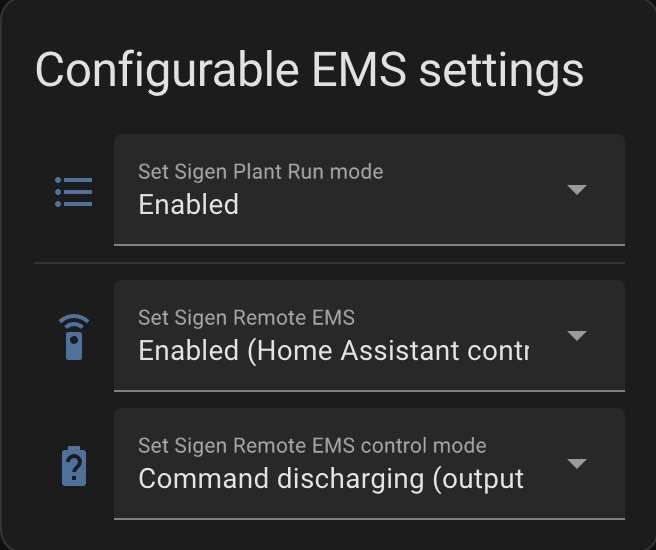The width and height of the screenshot is (656, 550).
Task: Click the divider line below Plant Run mode
Action: tap(329, 263)
